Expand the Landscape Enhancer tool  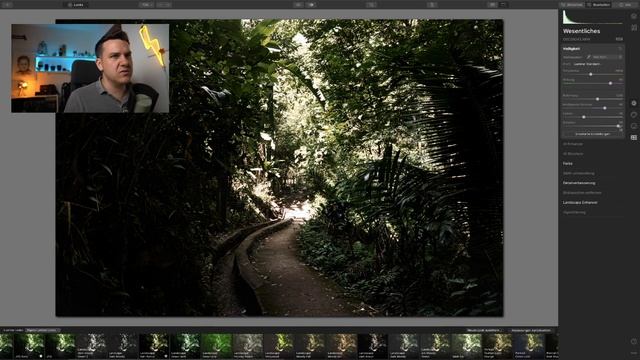pos(580,202)
